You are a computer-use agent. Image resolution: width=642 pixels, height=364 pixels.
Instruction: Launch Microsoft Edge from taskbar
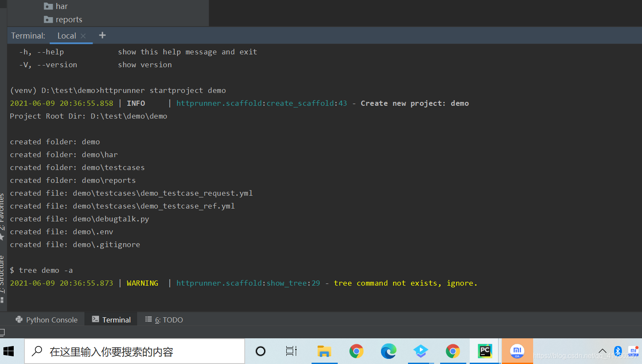pos(389,352)
